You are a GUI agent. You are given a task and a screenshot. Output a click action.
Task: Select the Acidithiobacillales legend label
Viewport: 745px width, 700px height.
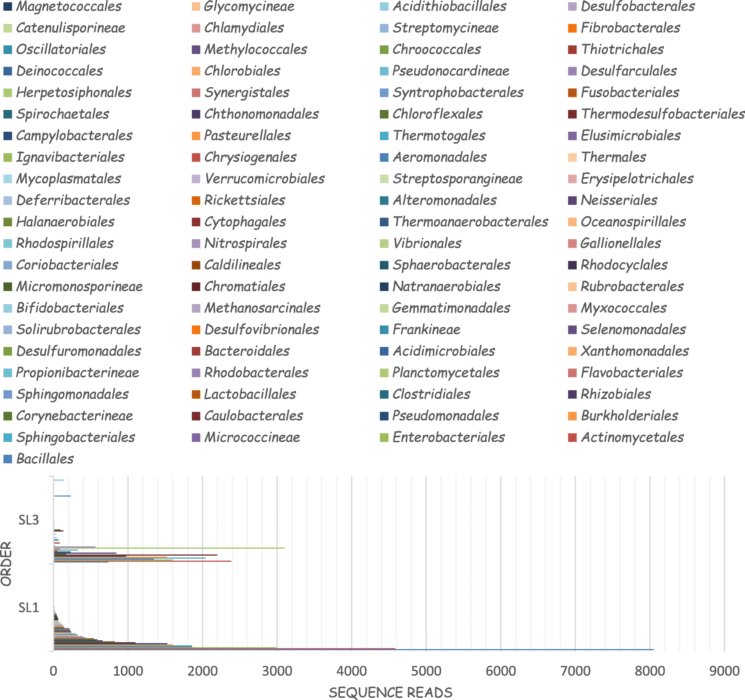(x=449, y=6)
